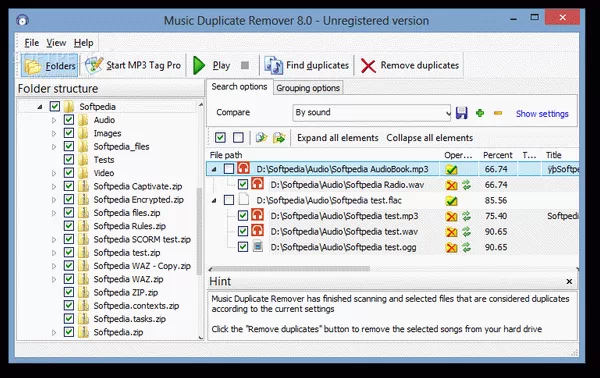Click the results horizontal scrollbar thumb
This screenshot has width=600, height=378.
tap(291, 269)
